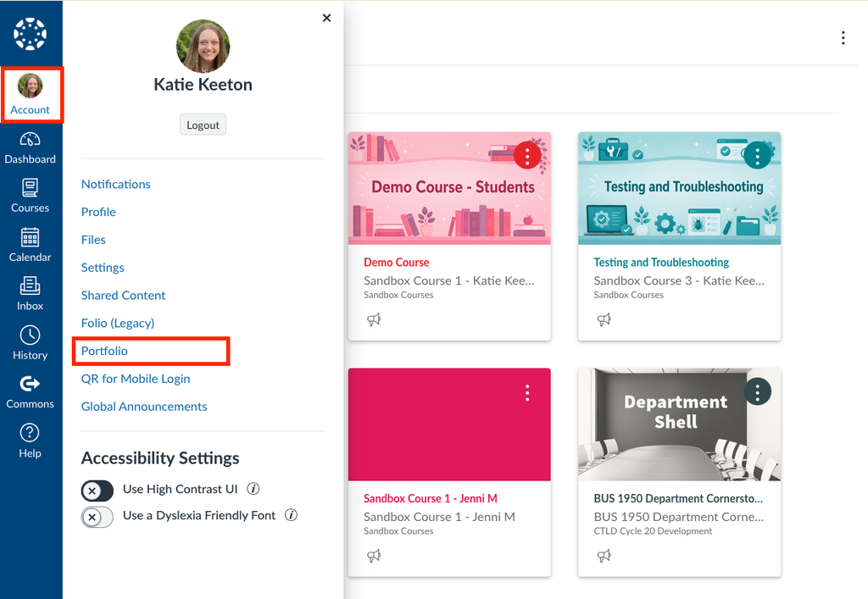
Task: Open Settings link in account tray
Action: (103, 268)
